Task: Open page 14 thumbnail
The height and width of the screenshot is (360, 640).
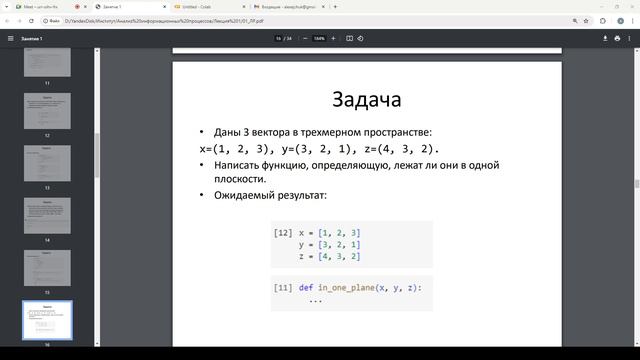Action: click(47, 216)
